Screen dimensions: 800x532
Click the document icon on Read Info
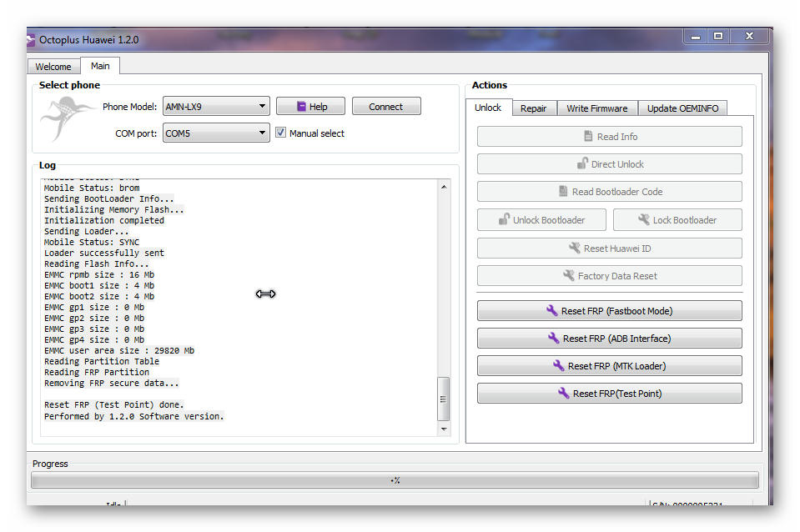[588, 136]
